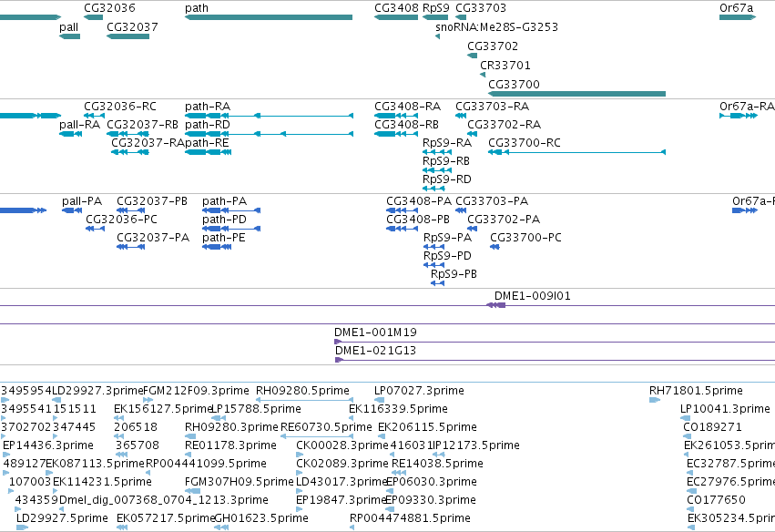This screenshot has height=532, width=775.
Task: Select the CG33700 gene bar
Action: pos(576,94)
